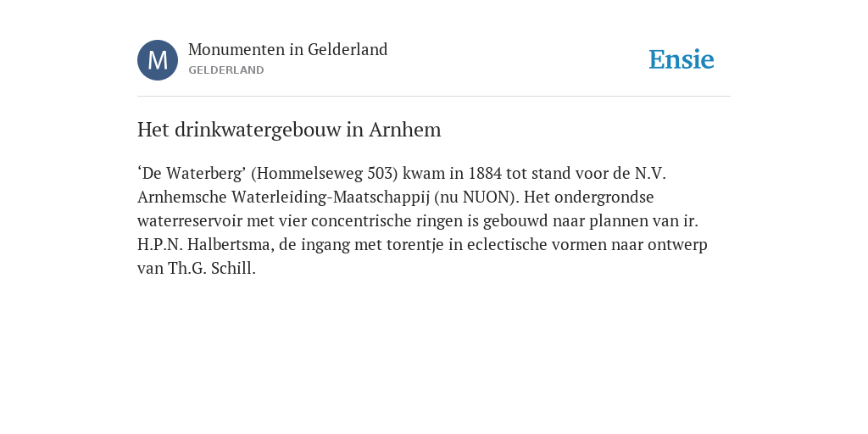Click the year 1884 in the text
868x434 pixels.
(x=485, y=173)
